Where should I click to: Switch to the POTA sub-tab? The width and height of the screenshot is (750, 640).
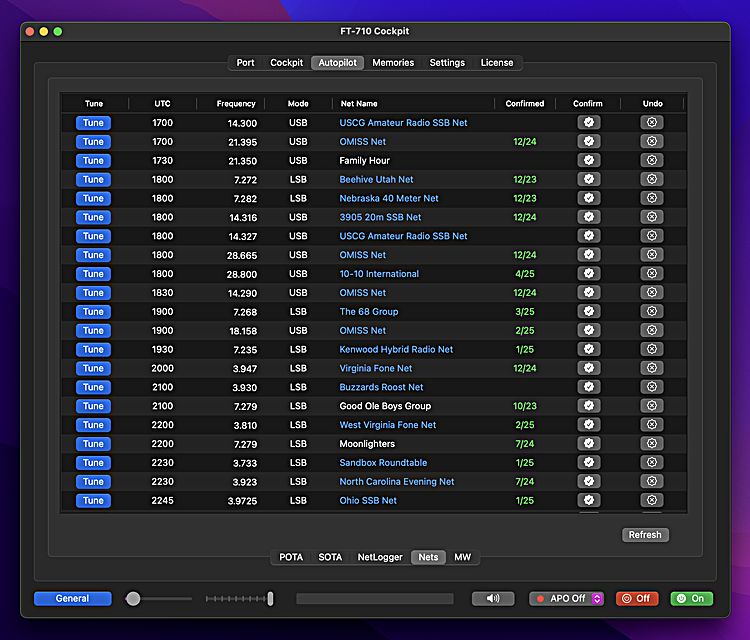pyautogui.click(x=291, y=557)
